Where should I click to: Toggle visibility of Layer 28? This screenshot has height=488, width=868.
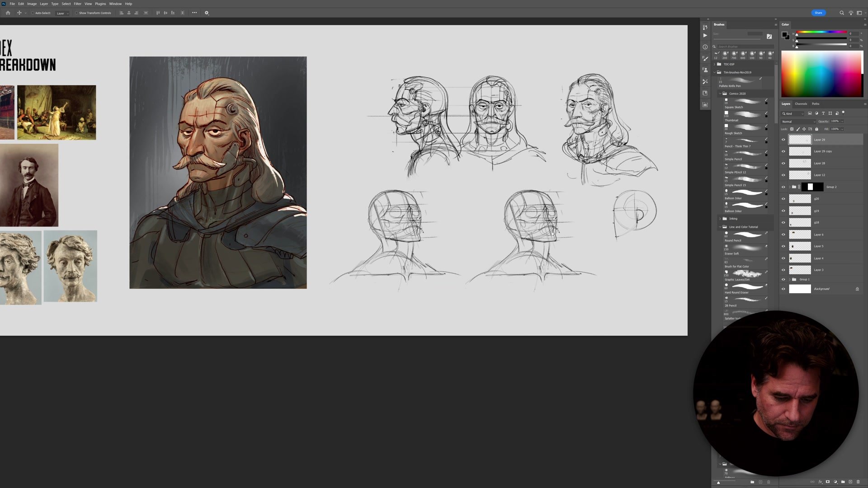783,163
